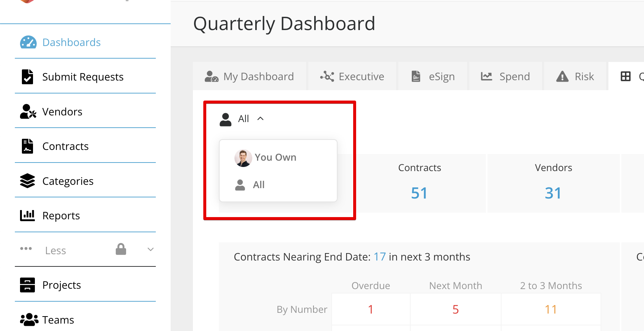
Task: Collapse the owner filter dropdown chevron
Action: (261, 118)
